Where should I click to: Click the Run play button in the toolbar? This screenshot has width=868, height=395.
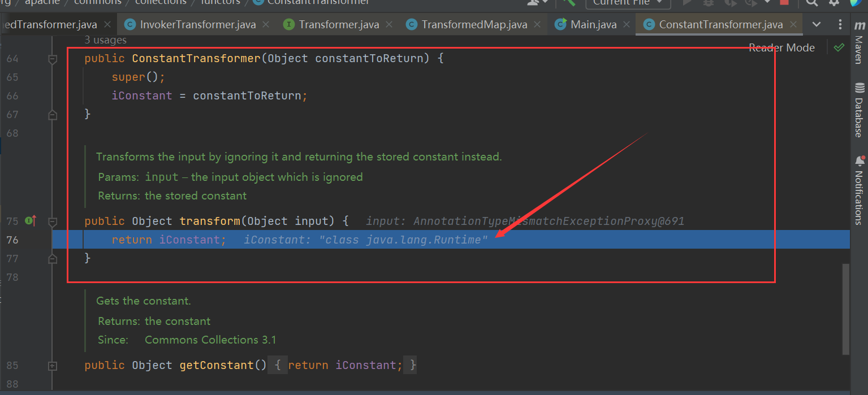point(686,3)
